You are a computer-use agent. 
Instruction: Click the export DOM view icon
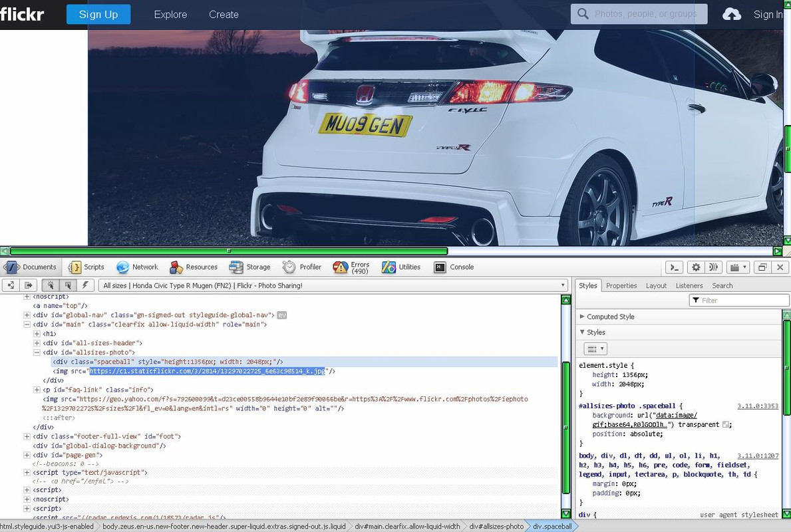(x=28, y=285)
